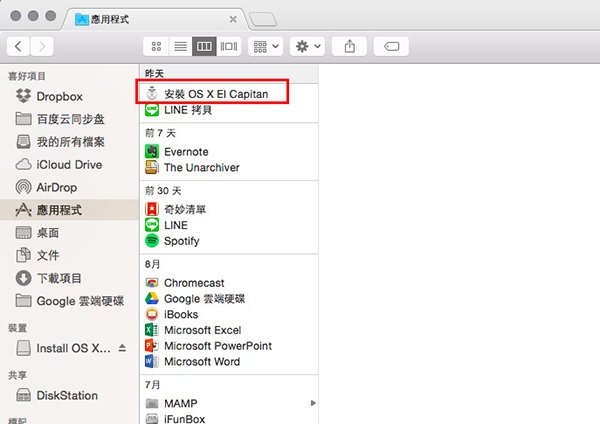Screen dimensions: 600x424
Task: Click the 8月 group header
Action: (x=152, y=264)
